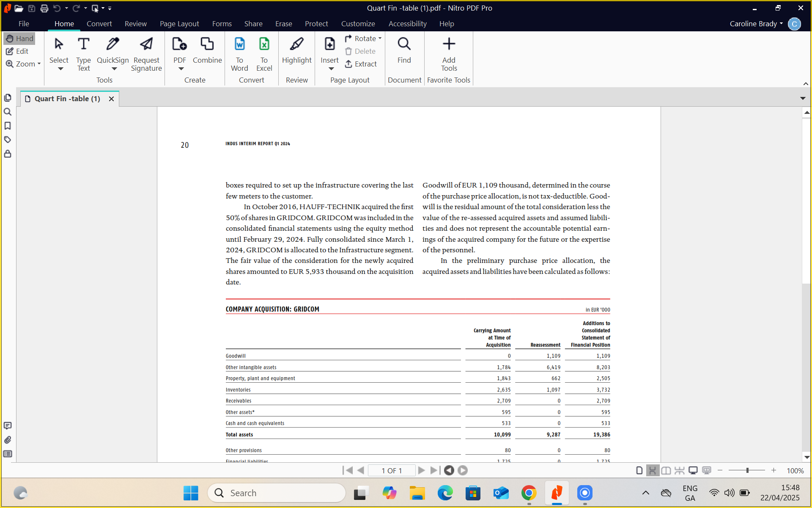812x508 pixels.
Task: Go to previous view
Action: [x=449, y=470]
